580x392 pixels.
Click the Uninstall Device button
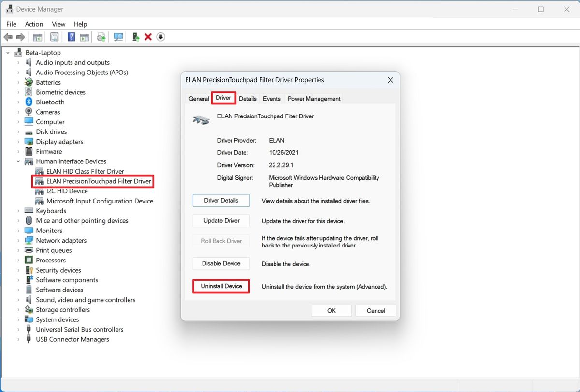221,286
